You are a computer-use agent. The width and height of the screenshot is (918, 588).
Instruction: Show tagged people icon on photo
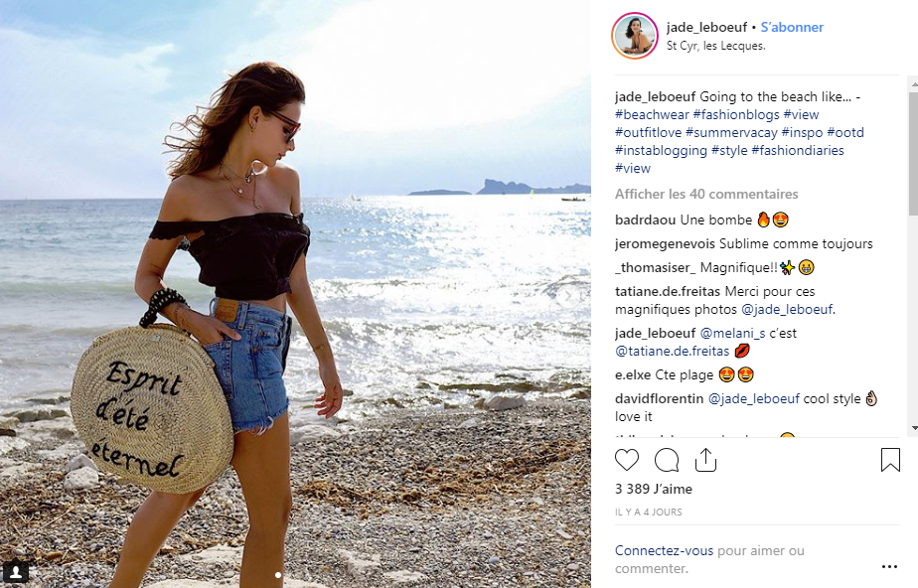[16, 571]
